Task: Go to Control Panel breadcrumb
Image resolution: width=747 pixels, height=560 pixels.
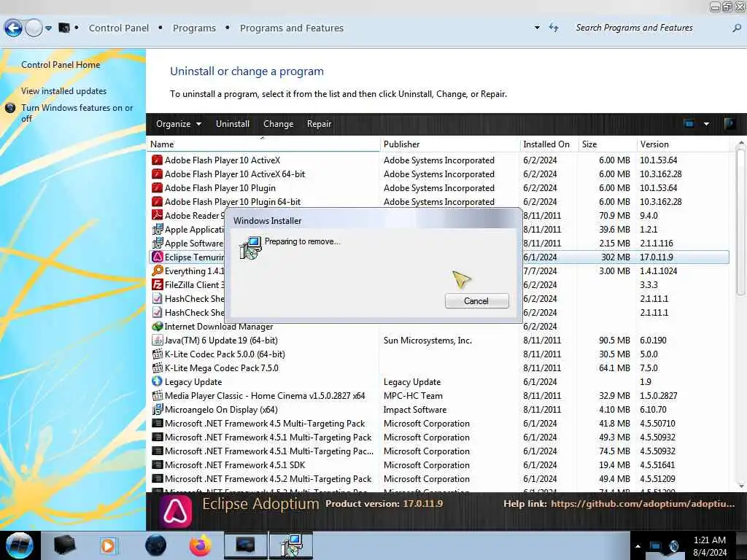Action: tap(119, 28)
